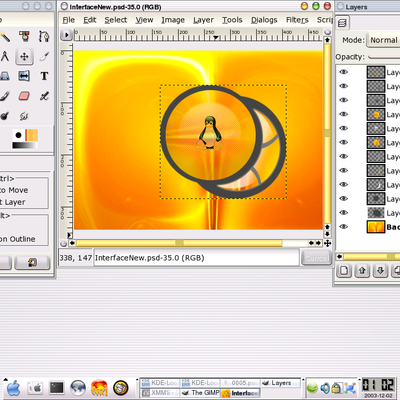Select the Paintbrush tool
The height and width of the screenshot is (400, 400).
(x=4, y=96)
